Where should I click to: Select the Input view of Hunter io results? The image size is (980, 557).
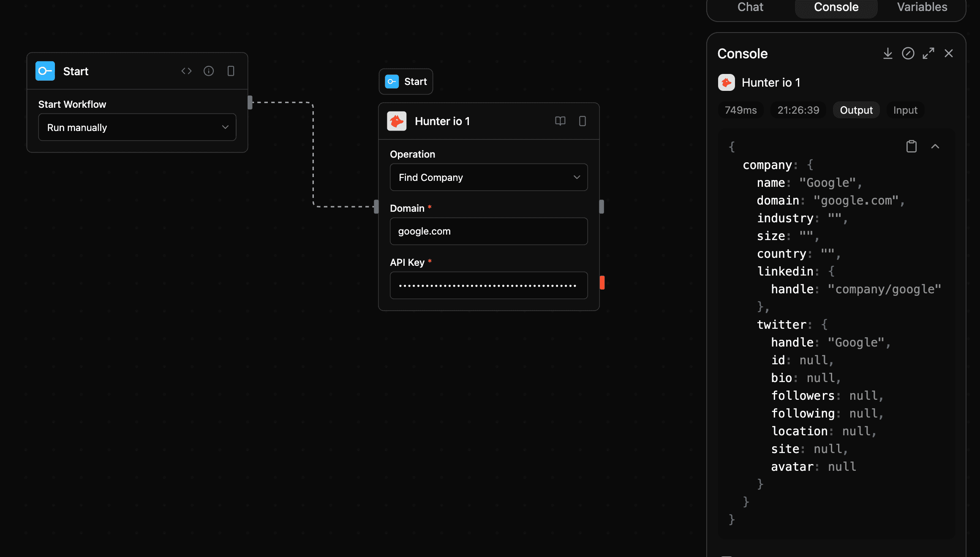(x=905, y=110)
